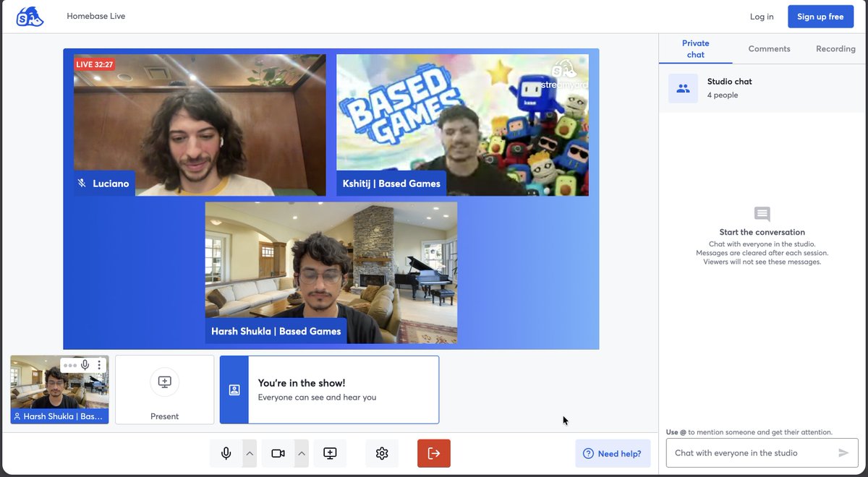Open microphone options arrow
This screenshot has width=868, height=477.
pyautogui.click(x=250, y=453)
